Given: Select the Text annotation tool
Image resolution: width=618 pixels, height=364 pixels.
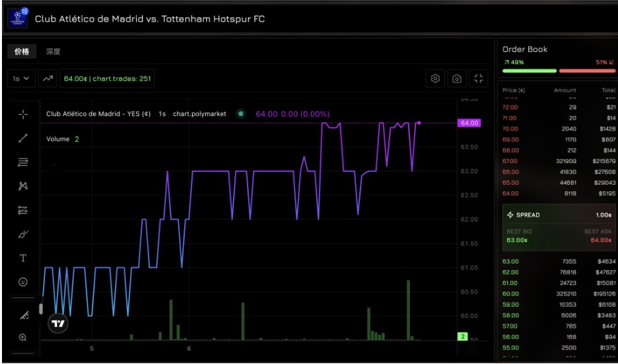Looking at the screenshot, I should (23, 258).
